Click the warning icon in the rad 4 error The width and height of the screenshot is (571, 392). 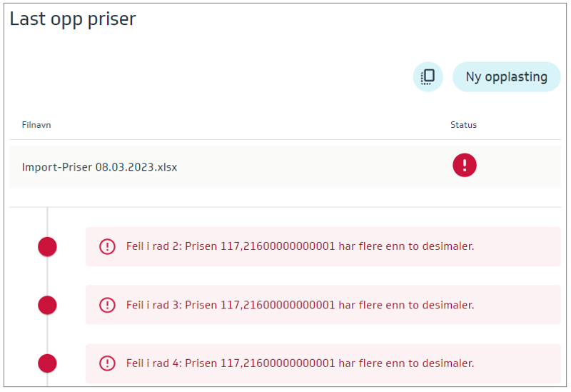point(107,363)
